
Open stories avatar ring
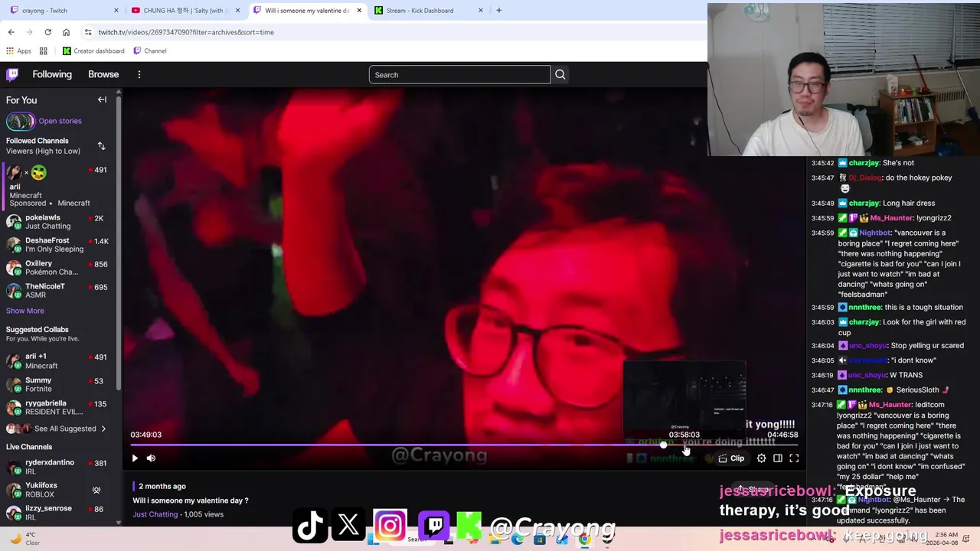(x=21, y=121)
